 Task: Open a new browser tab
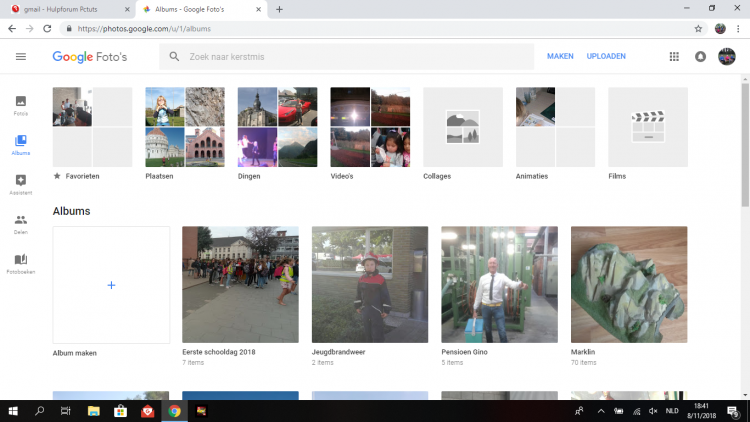pos(279,9)
